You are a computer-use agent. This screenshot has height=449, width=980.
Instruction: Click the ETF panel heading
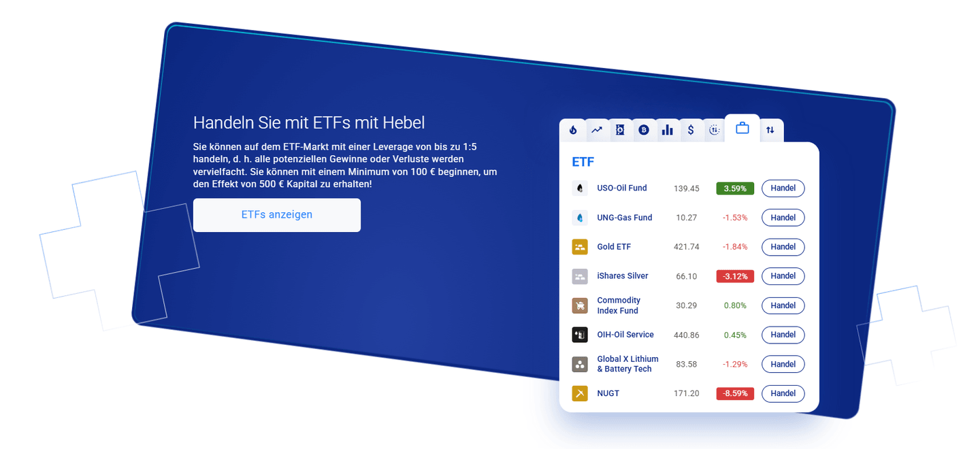click(583, 163)
